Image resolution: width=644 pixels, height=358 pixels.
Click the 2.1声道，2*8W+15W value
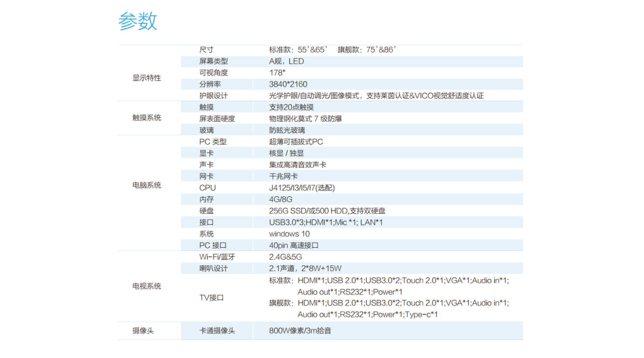[x=305, y=268]
